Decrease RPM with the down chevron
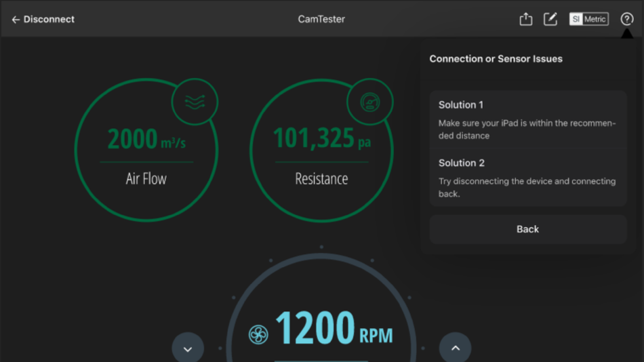 [188, 348]
